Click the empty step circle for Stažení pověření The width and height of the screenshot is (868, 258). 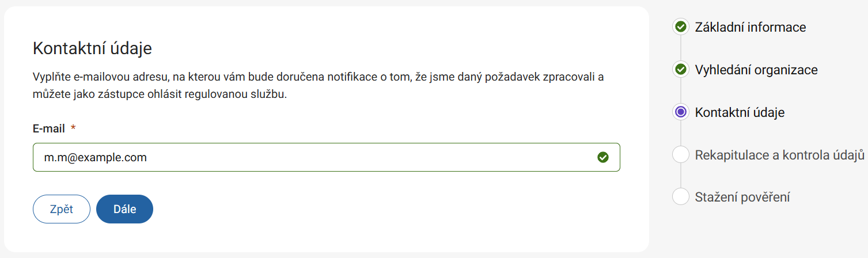coord(680,197)
